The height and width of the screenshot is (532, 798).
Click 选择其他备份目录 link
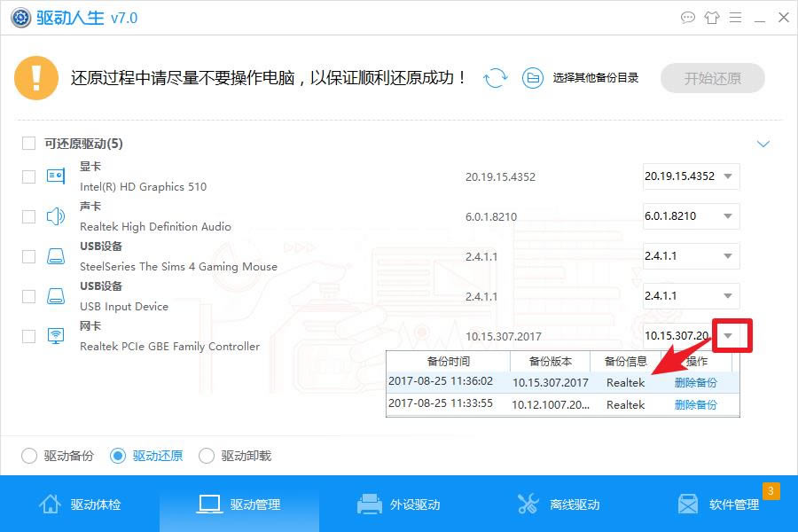pyautogui.click(x=596, y=78)
